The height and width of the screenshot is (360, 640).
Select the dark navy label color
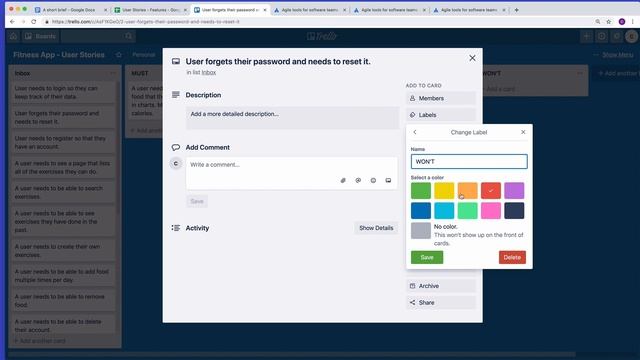coord(514,211)
